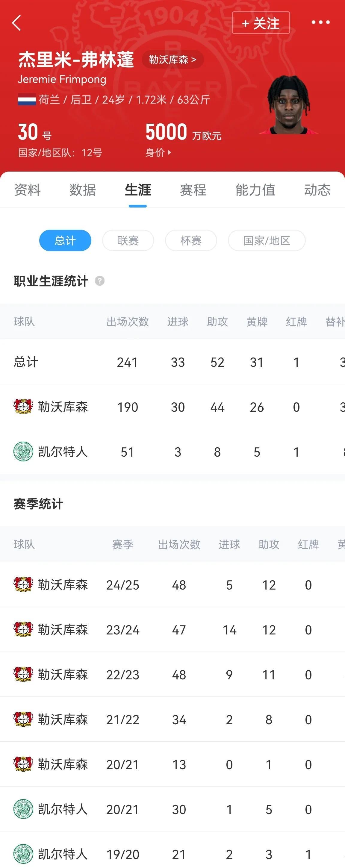Tap the Netherlands flag icon
The image size is (345, 868).
coord(27,100)
